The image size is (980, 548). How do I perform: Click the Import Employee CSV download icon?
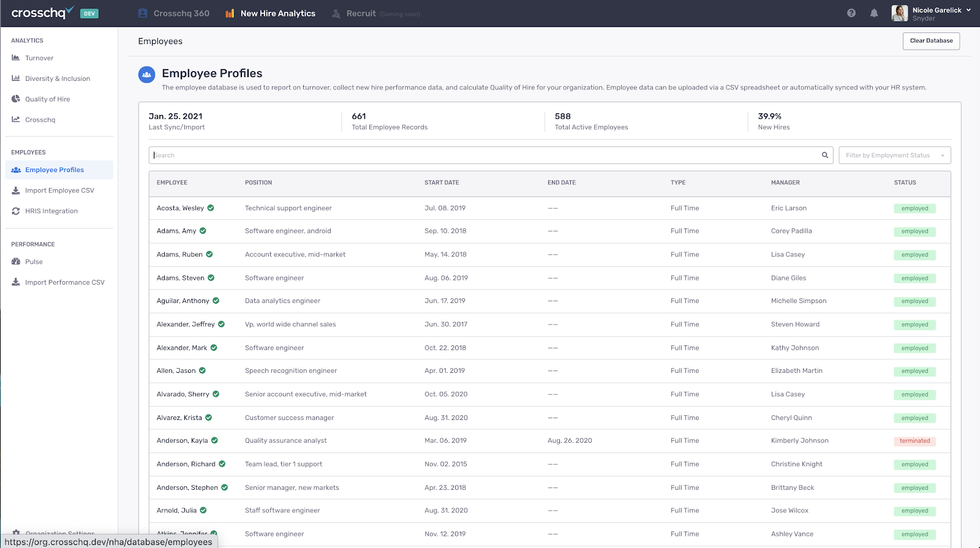[x=16, y=190]
